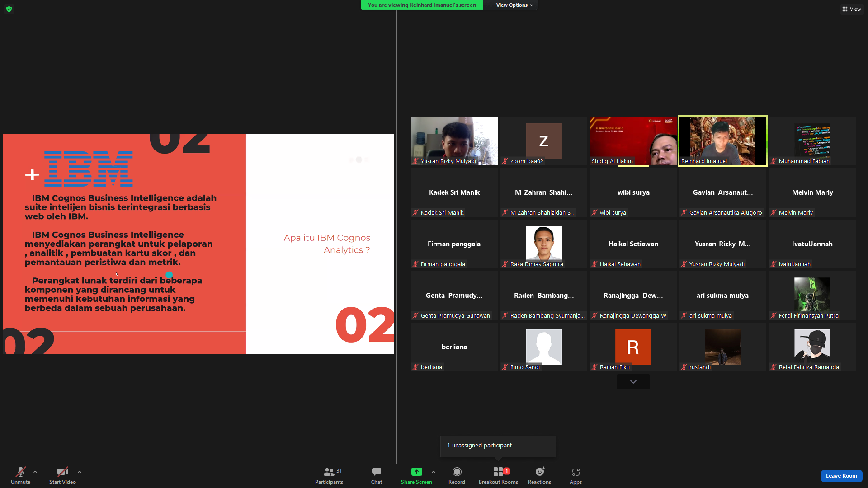This screenshot has width=868, height=488.
Task: Select Refal Fahriza Ramanda's tile
Action: tap(812, 347)
